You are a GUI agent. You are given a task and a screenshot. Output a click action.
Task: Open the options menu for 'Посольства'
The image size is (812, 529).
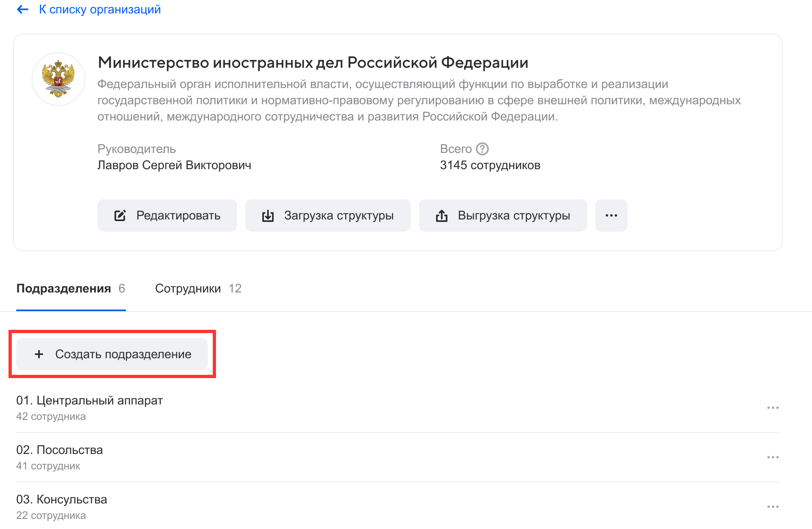773,457
